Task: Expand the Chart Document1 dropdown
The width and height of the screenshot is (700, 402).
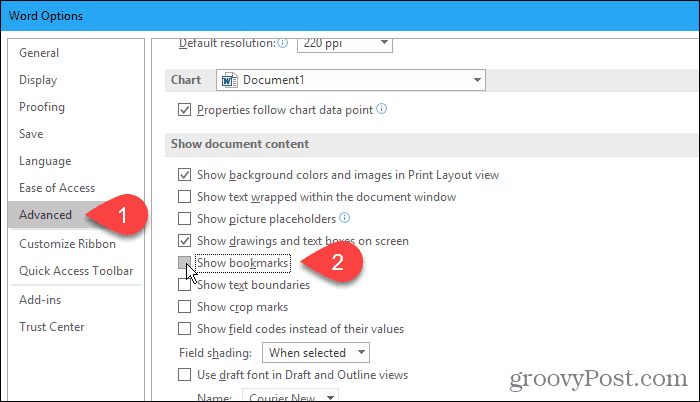Action: [351, 80]
